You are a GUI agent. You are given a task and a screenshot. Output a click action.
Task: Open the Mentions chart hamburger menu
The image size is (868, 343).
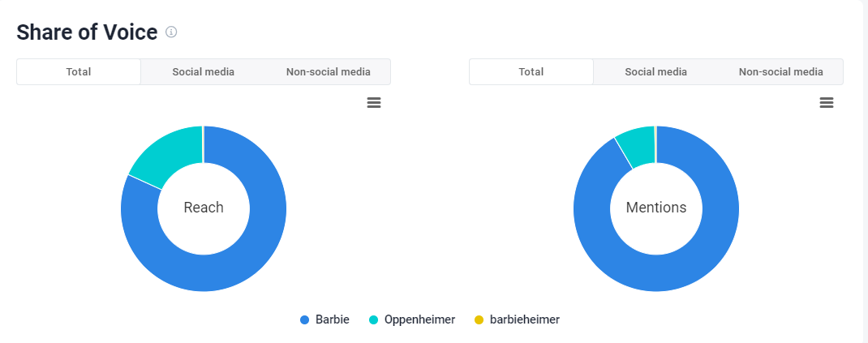pyautogui.click(x=827, y=102)
